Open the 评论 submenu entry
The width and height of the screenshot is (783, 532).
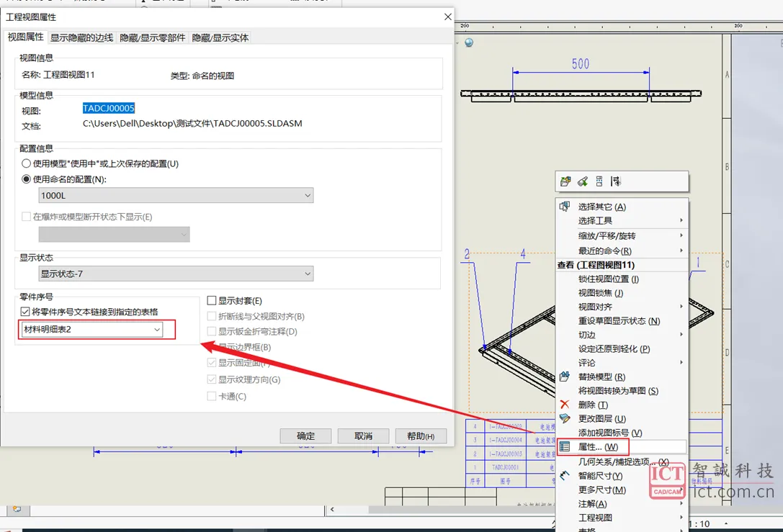click(x=622, y=363)
